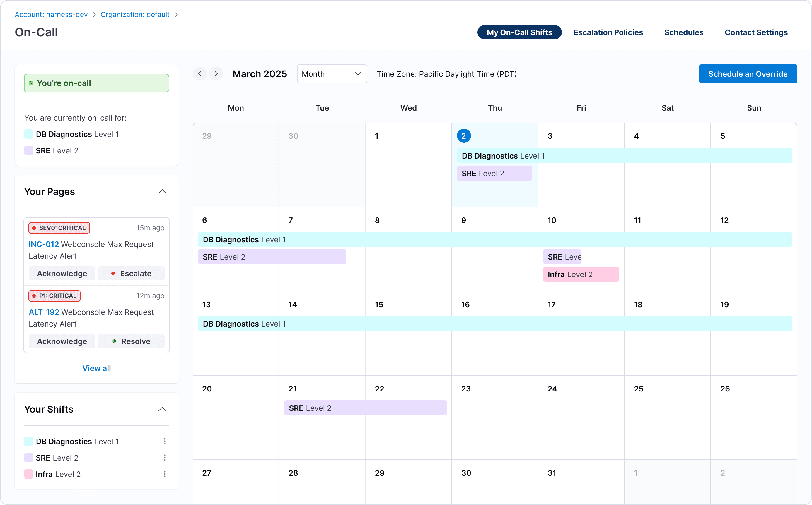Escalate the SEV0 critical incident
The image size is (812, 505).
pyautogui.click(x=131, y=274)
